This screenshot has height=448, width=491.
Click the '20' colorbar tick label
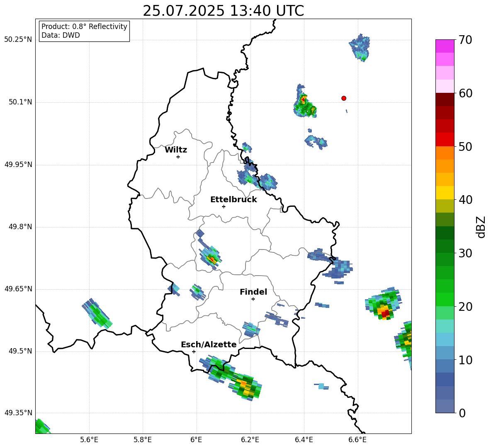click(x=465, y=307)
